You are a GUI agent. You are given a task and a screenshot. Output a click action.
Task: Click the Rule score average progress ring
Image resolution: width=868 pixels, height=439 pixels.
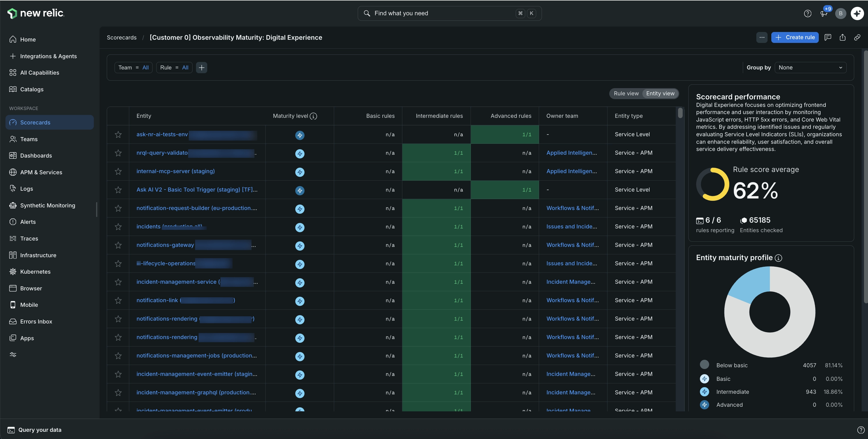click(x=712, y=184)
